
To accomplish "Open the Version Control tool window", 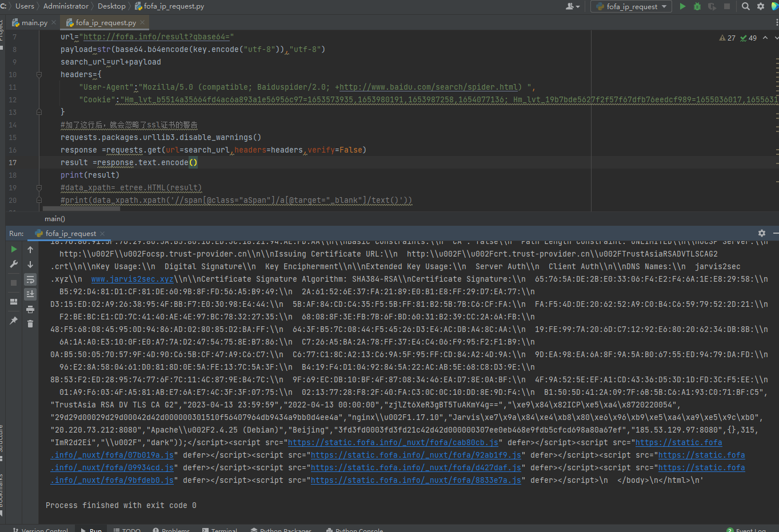I will click(x=40, y=529).
